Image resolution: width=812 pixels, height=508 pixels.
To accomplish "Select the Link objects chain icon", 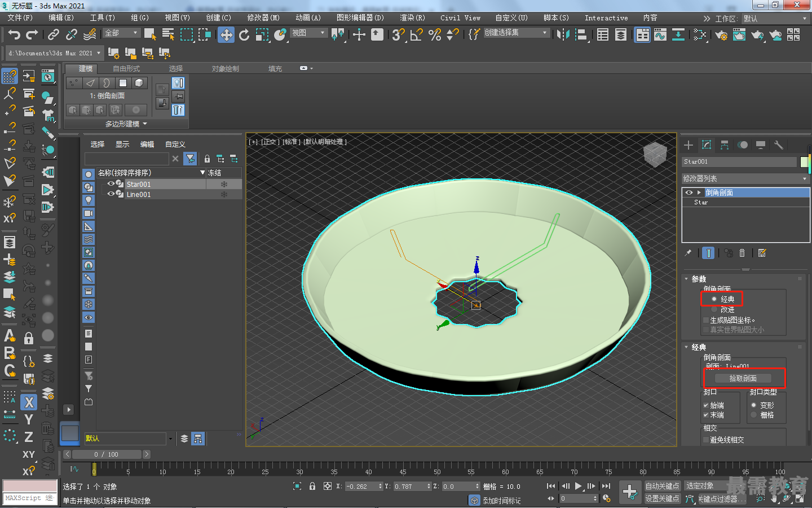I will click(54, 35).
